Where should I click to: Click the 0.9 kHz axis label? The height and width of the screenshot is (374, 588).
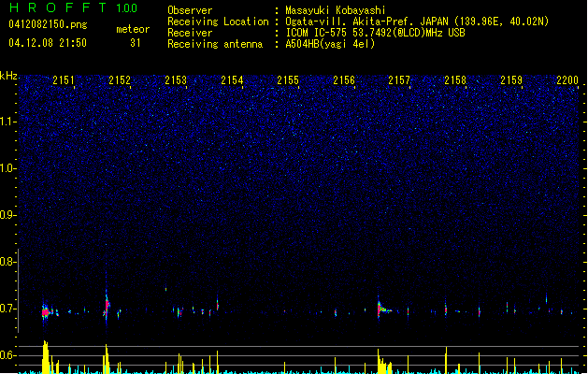pyautogui.click(x=8, y=215)
